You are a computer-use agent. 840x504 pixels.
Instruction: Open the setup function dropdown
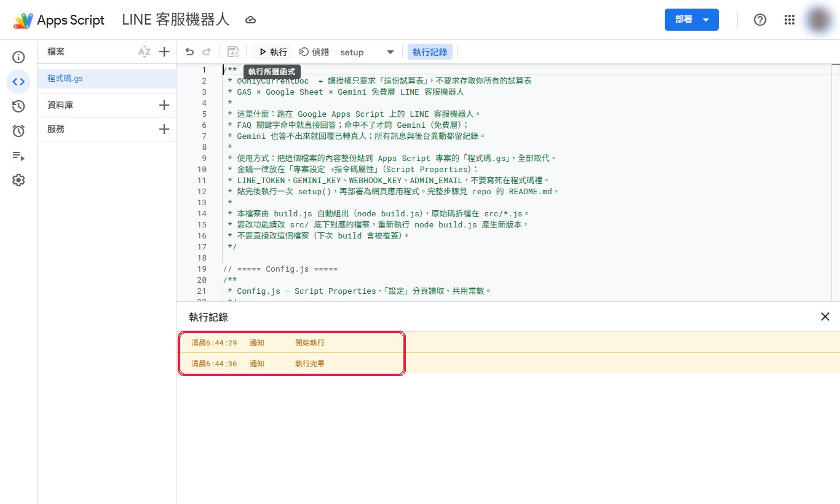(367, 52)
